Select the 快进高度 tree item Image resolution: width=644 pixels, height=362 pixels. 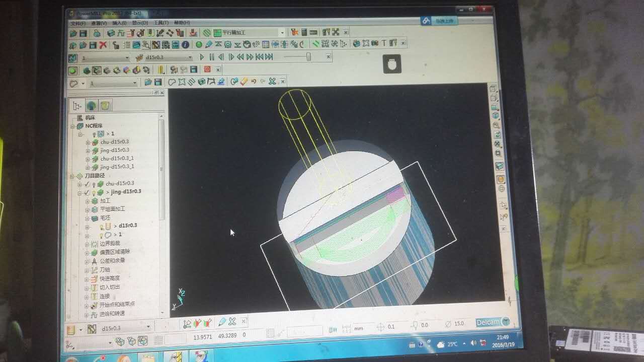pyautogui.click(x=109, y=278)
